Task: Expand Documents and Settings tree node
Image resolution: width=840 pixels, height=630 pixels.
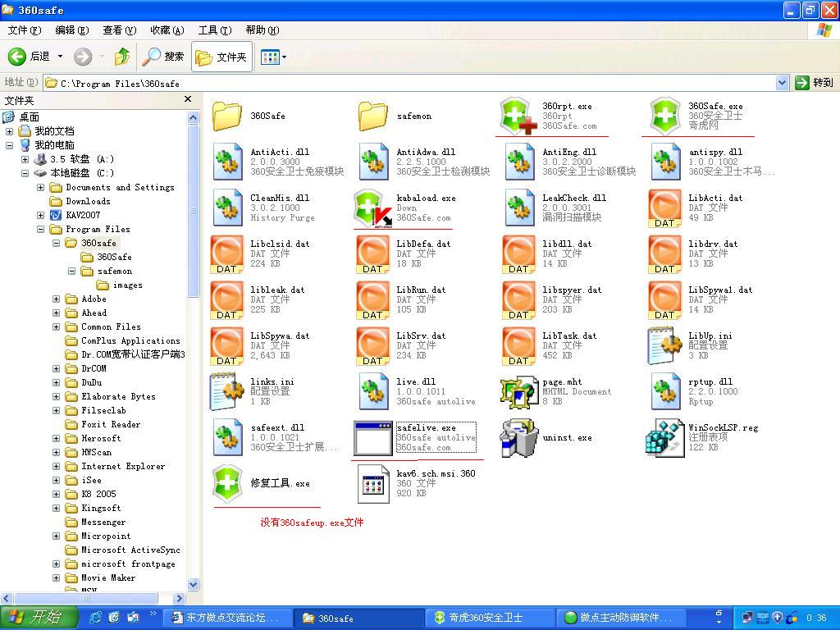Action: [x=40, y=187]
